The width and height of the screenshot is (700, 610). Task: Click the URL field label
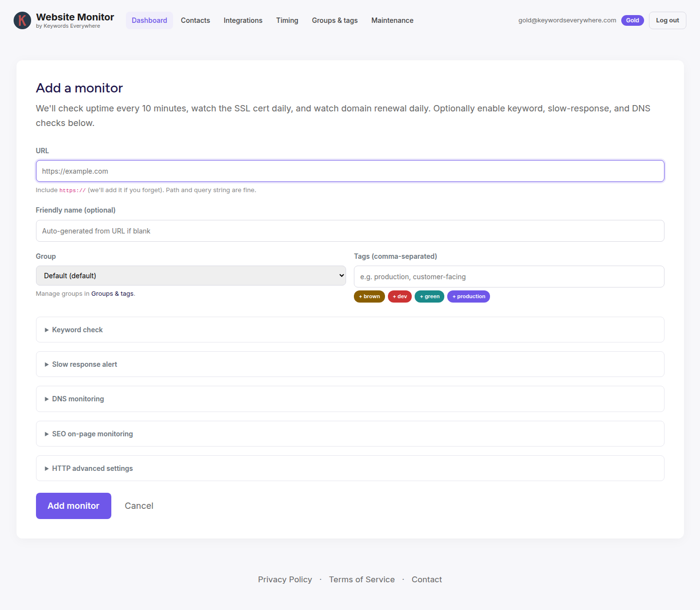pos(42,151)
